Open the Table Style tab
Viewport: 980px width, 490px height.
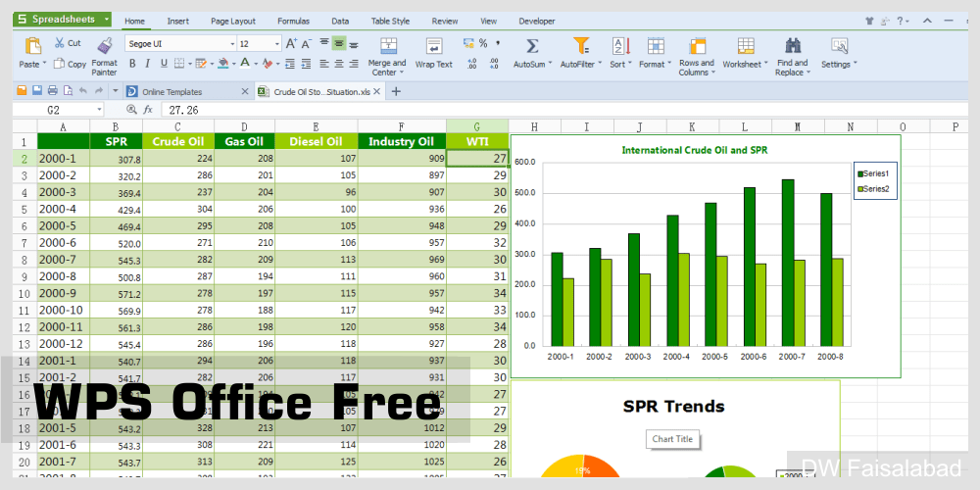click(390, 22)
